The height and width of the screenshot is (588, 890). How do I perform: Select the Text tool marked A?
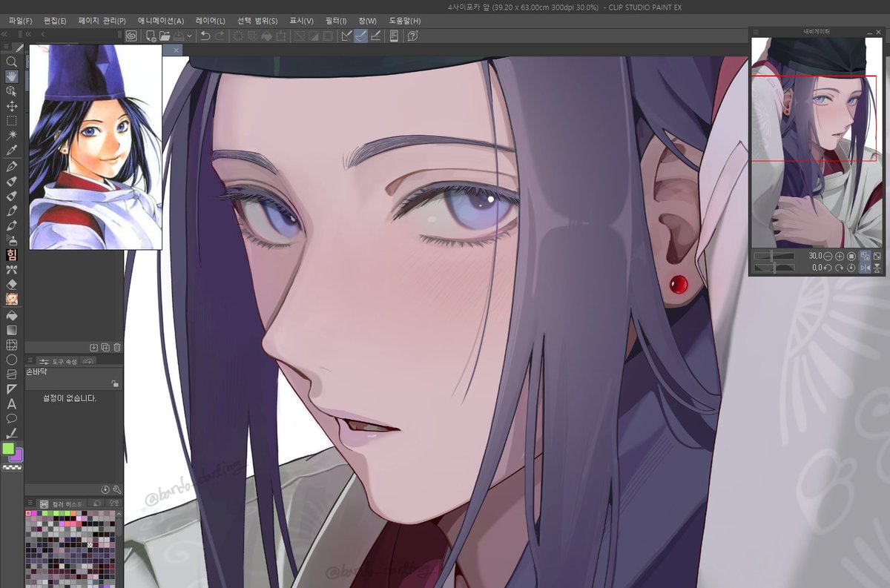[x=12, y=404]
